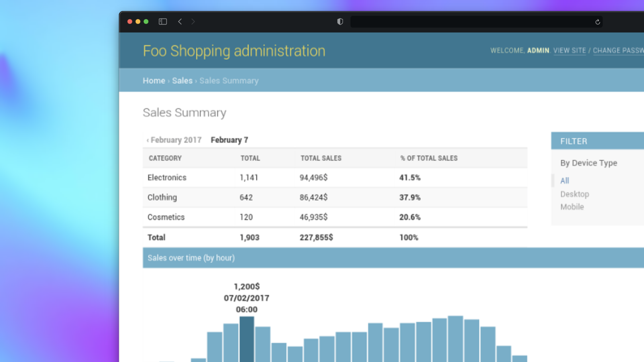Click the browser forward arrow
The image size is (644, 362).
point(193,22)
